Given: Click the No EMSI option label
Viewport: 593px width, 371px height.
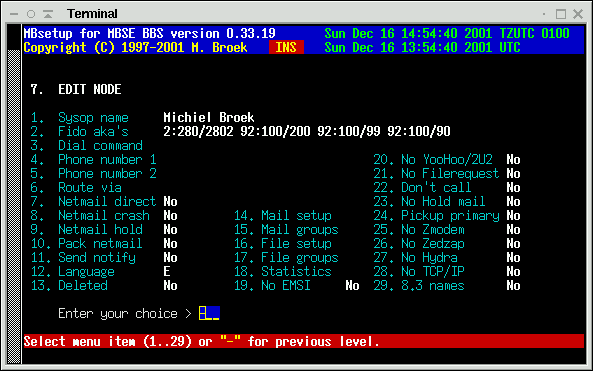Looking at the screenshot, I should [286, 285].
